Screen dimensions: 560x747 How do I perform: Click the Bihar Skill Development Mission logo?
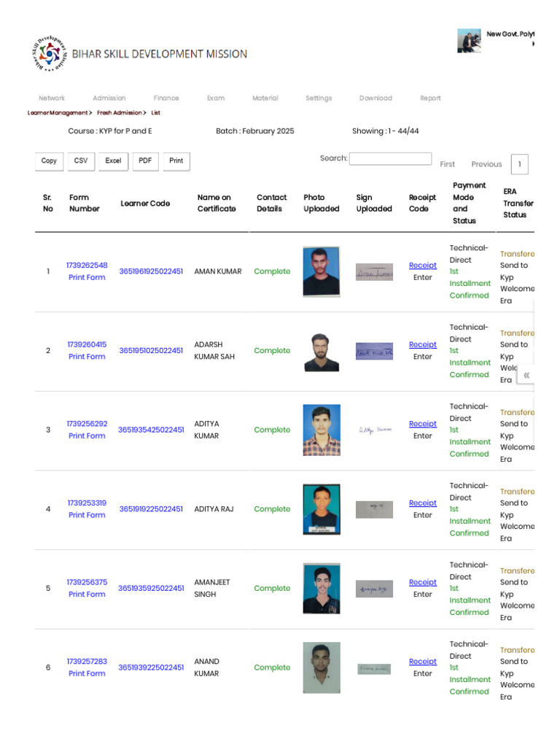tap(50, 53)
